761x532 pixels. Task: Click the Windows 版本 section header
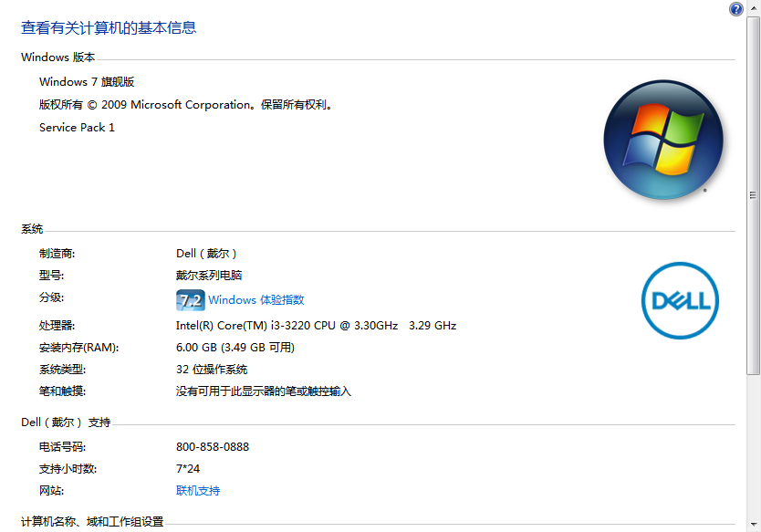58,57
